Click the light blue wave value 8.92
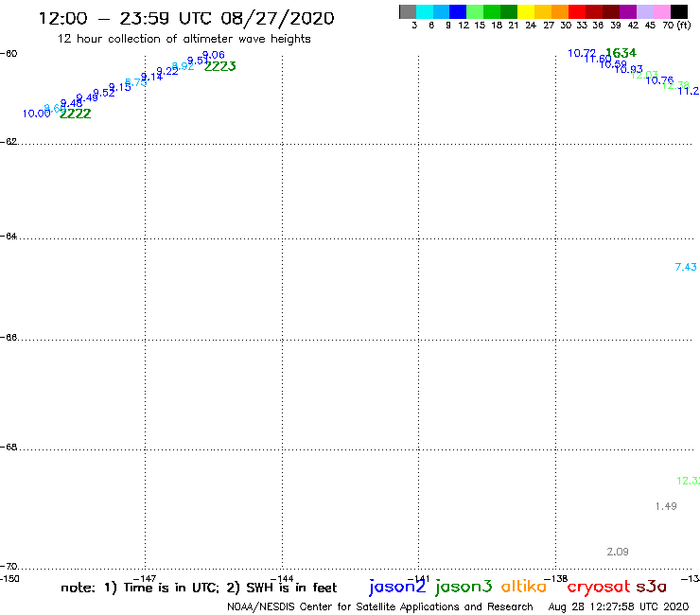700x615 pixels. [x=183, y=66]
